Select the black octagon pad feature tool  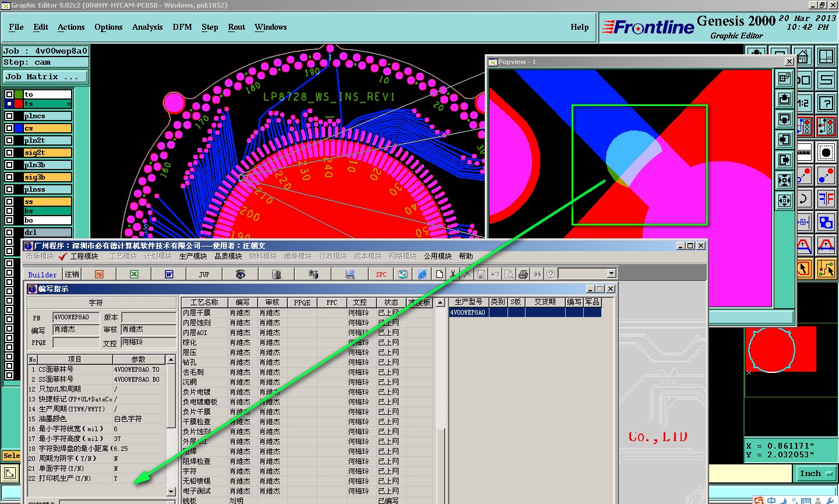(x=826, y=152)
